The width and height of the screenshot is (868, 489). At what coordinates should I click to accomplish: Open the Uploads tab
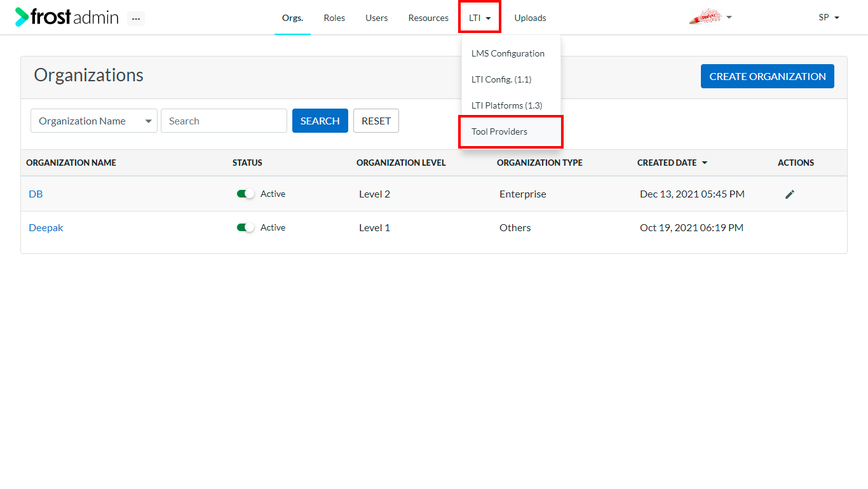pyautogui.click(x=530, y=18)
